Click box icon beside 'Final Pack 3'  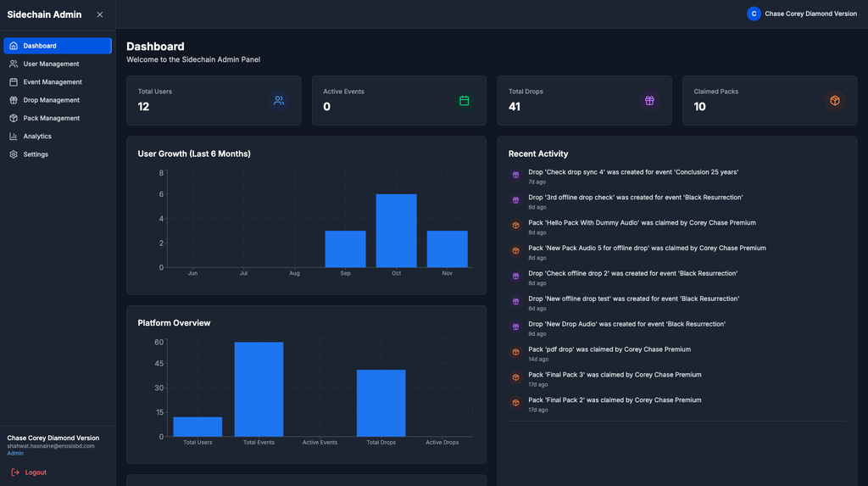(516, 377)
